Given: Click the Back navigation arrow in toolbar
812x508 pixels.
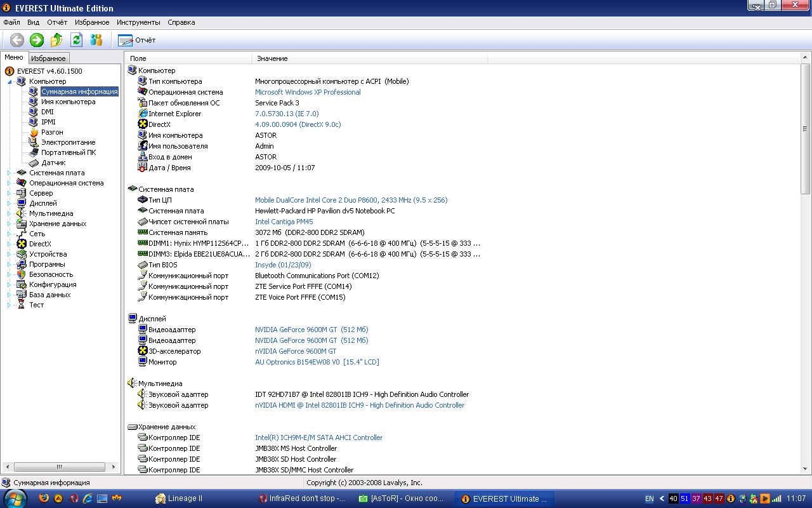Looking at the screenshot, I should click(x=17, y=40).
